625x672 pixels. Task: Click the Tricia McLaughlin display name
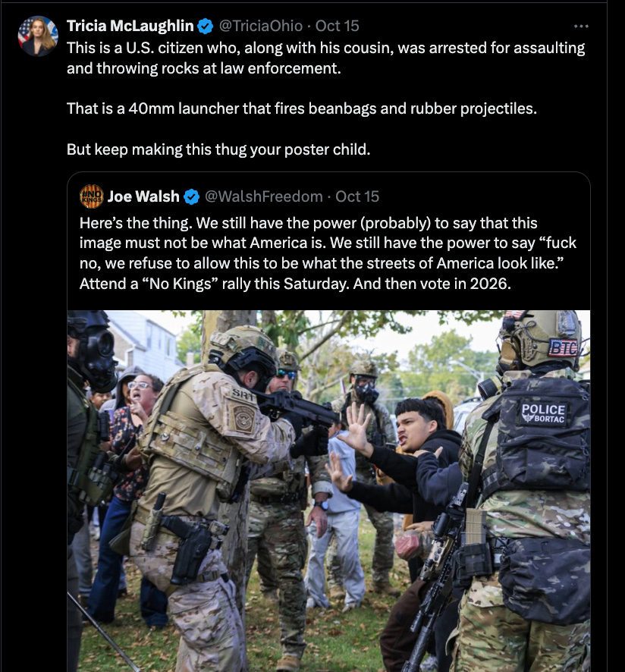click(x=130, y=26)
